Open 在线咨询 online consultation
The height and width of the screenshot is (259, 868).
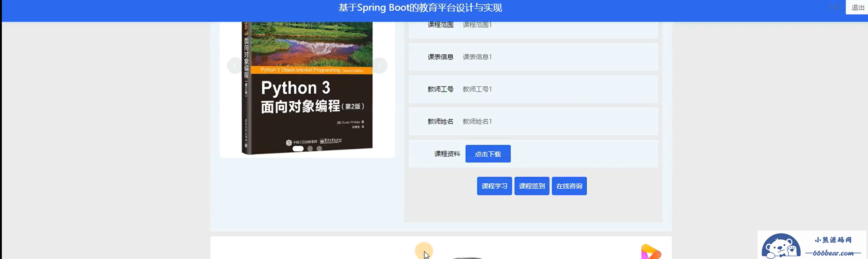[x=569, y=186]
